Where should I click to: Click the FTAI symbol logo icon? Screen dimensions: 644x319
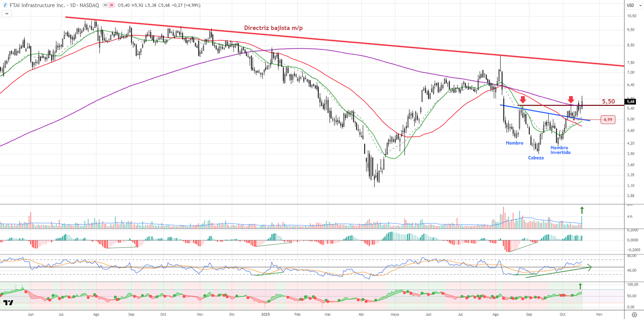coord(5,5)
